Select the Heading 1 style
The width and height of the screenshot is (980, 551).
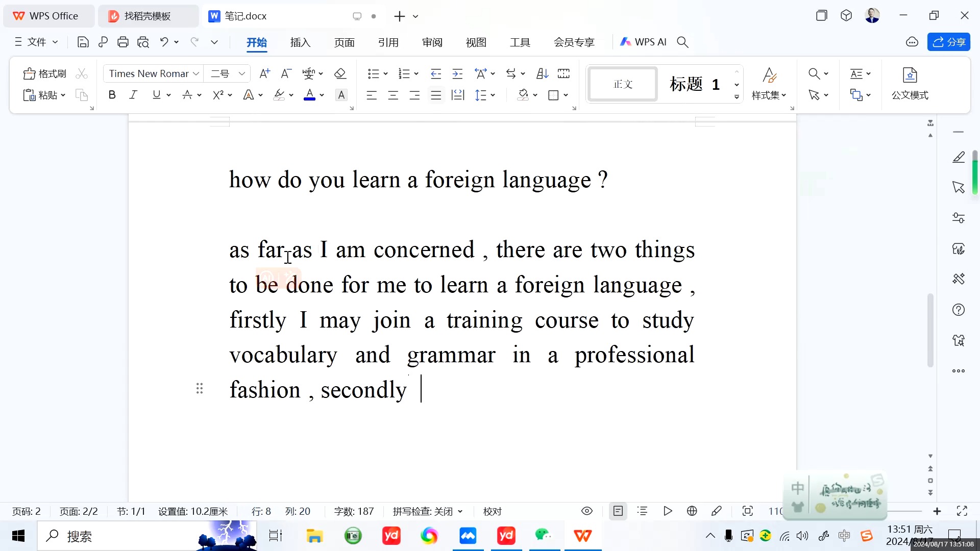coord(695,84)
